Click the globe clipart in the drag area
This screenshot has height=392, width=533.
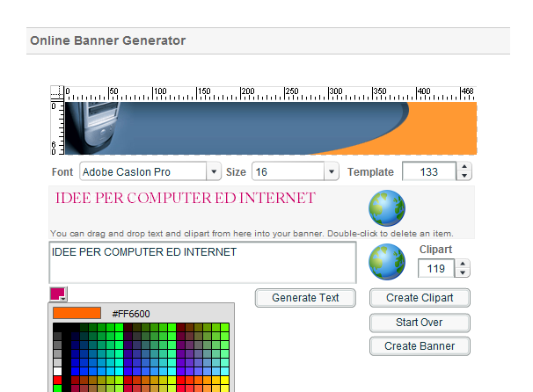[387, 208]
